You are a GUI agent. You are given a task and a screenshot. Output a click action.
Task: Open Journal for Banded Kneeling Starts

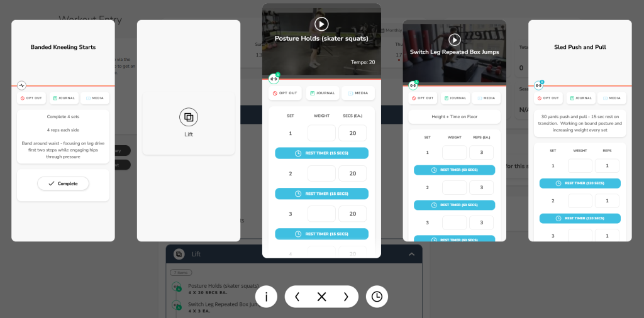(64, 98)
